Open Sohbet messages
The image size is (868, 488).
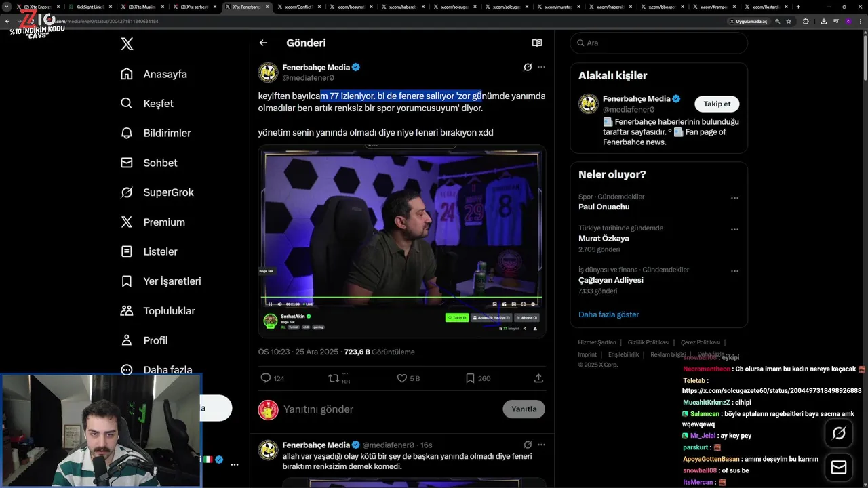click(x=149, y=163)
